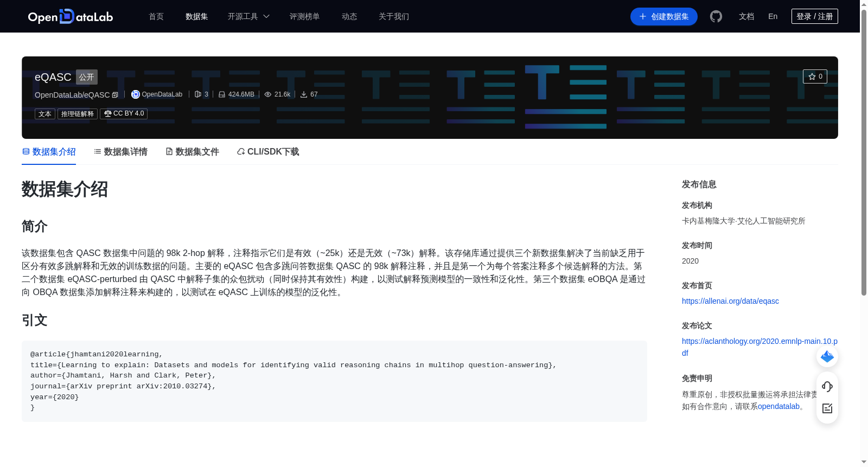
Task: Click the OpenDataLab/eQASC path text
Action: [72, 95]
